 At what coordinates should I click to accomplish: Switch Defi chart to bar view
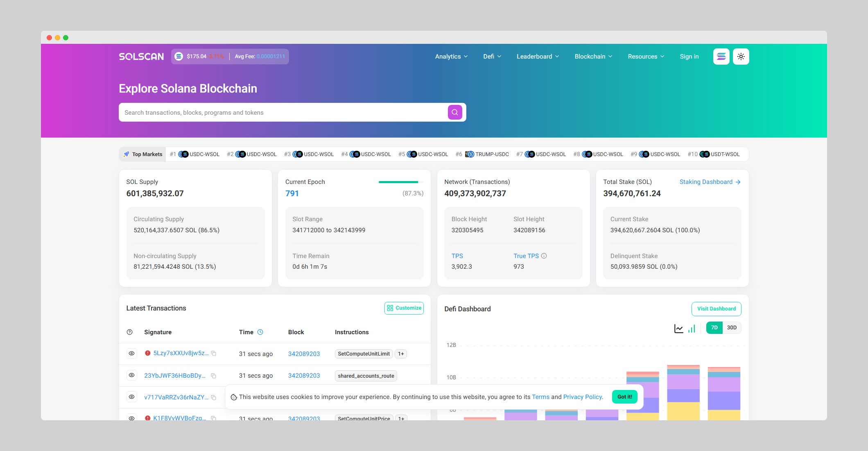pos(692,328)
